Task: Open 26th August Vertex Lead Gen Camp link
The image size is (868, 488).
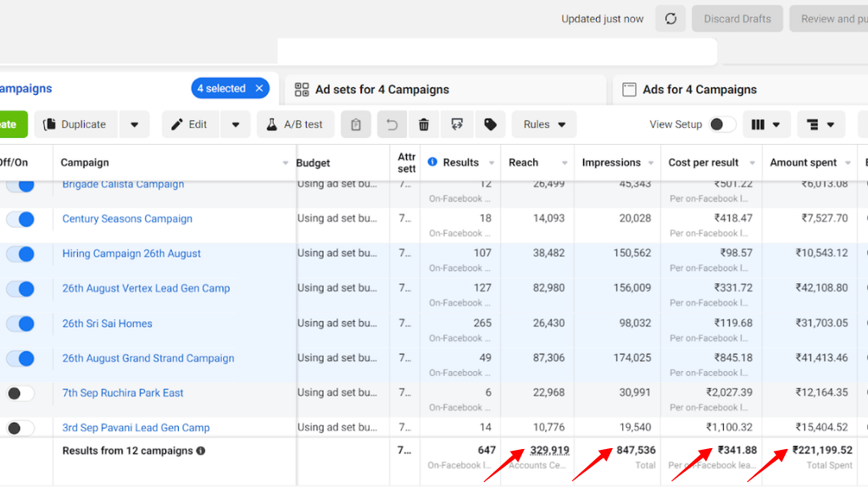Action: [x=146, y=288]
